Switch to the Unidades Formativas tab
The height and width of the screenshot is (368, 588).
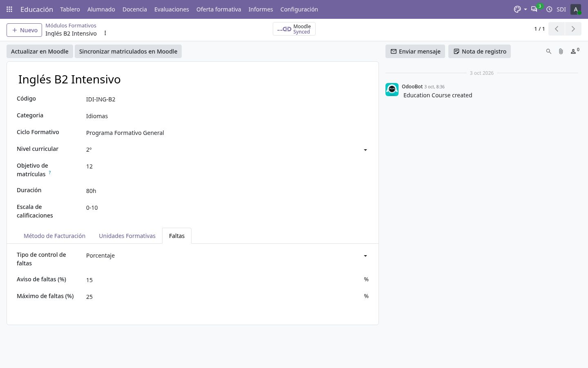[127, 236]
